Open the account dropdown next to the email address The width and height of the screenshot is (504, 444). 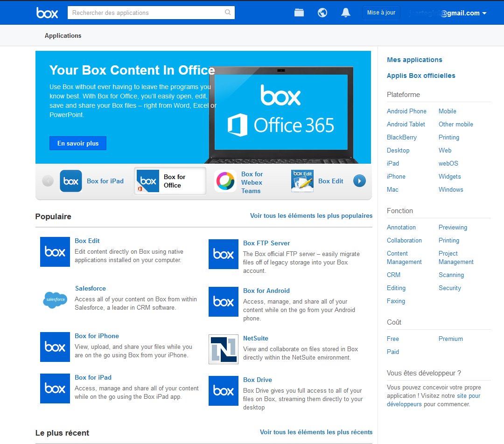coord(483,13)
